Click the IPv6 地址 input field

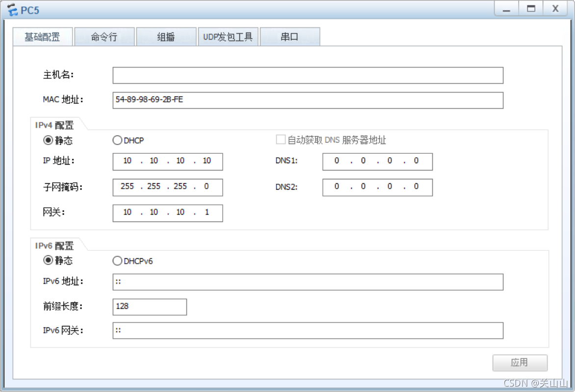click(x=308, y=282)
